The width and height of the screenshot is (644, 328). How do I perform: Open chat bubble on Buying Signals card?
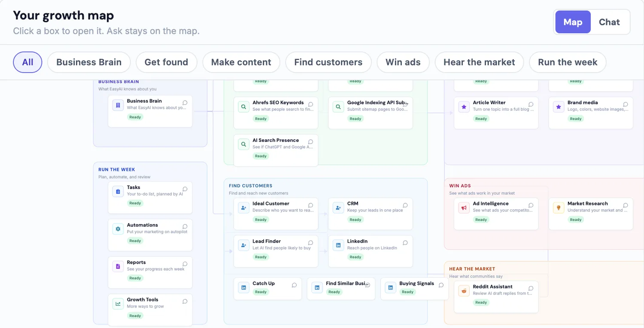(441, 285)
